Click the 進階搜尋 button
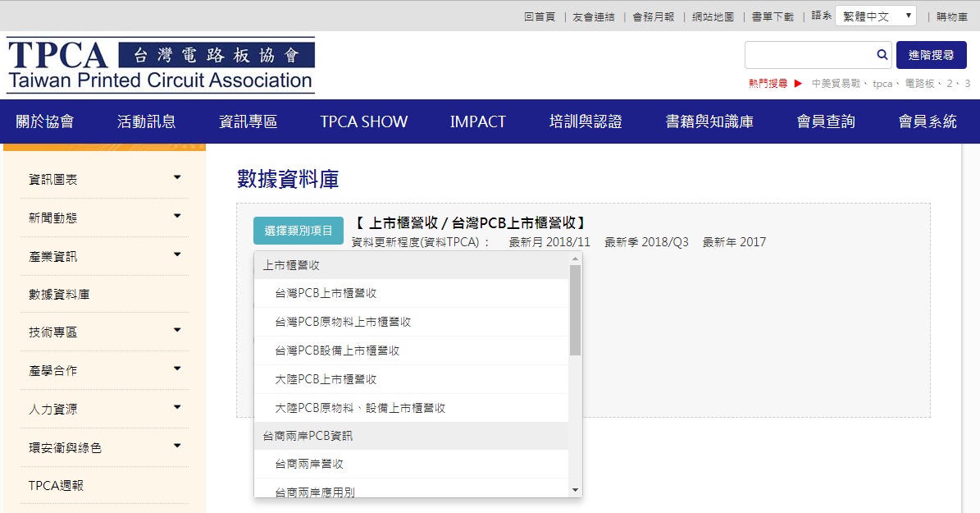The width and height of the screenshot is (980, 513). [x=932, y=55]
